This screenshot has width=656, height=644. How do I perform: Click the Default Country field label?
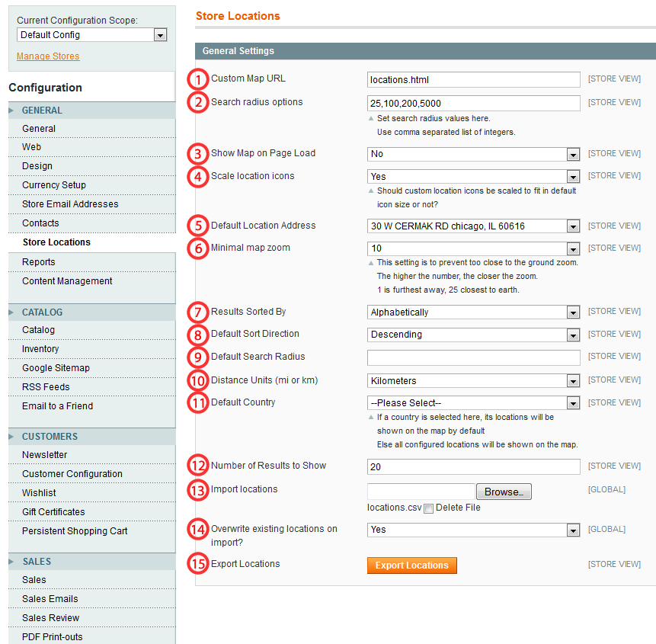coord(243,402)
